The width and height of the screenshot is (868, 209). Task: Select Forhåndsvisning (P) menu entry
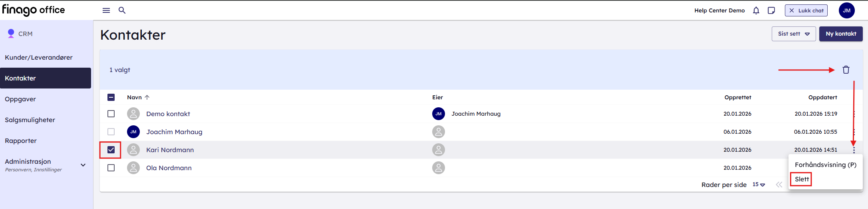pos(825,165)
